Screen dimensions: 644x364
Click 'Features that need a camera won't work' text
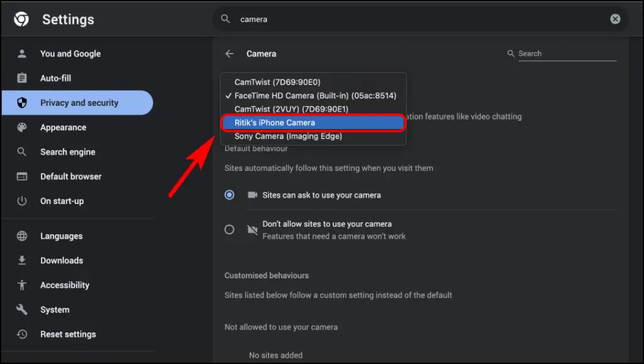pyautogui.click(x=334, y=236)
